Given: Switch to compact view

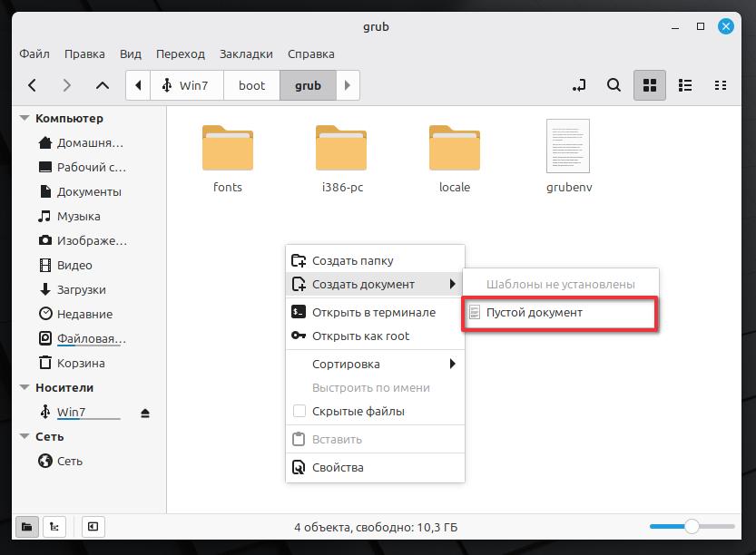Looking at the screenshot, I should pos(721,85).
